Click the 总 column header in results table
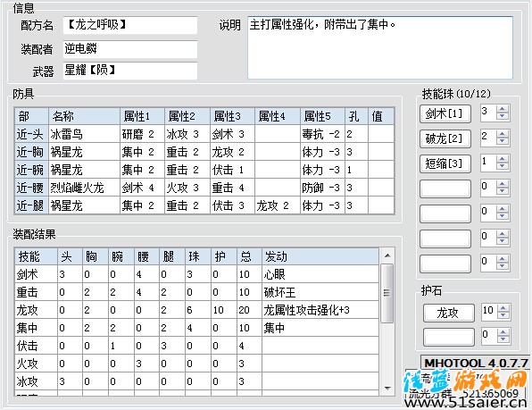Viewport: 532px width, 410px height. pos(249,256)
